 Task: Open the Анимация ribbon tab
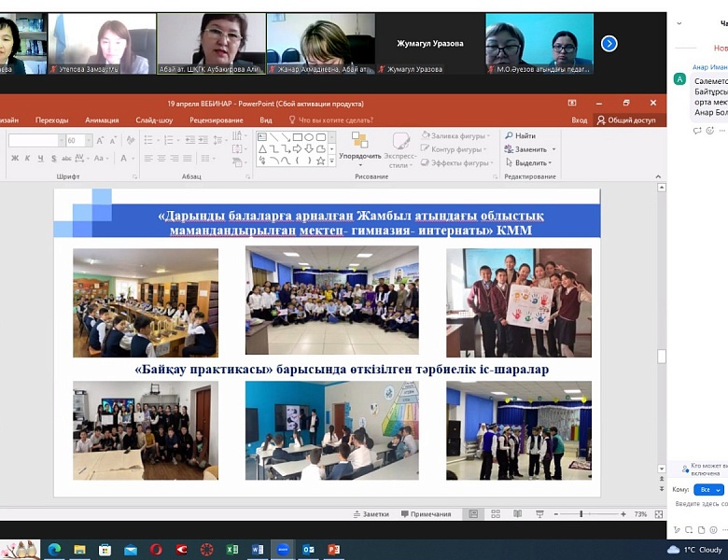[x=102, y=119]
